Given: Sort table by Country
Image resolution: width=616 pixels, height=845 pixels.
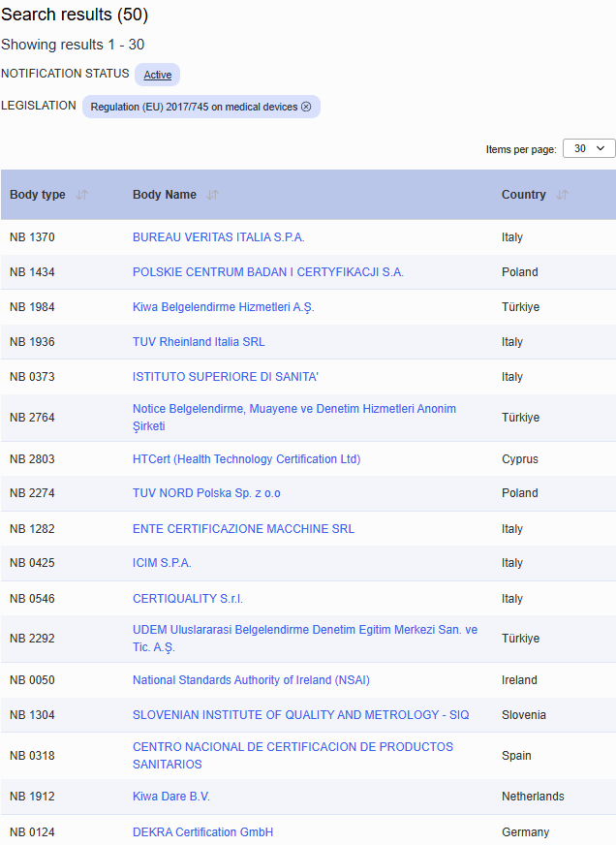Looking at the screenshot, I should (x=562, y=195).
